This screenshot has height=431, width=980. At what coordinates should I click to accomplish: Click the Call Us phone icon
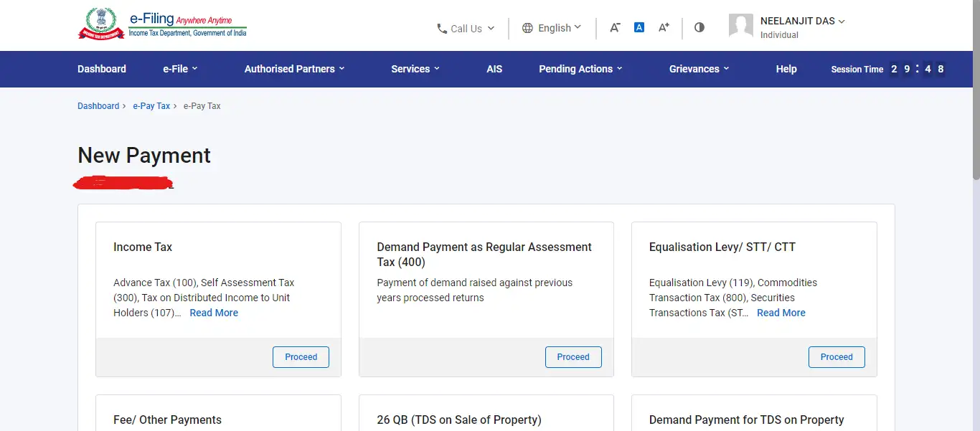[x=441, y=28]
